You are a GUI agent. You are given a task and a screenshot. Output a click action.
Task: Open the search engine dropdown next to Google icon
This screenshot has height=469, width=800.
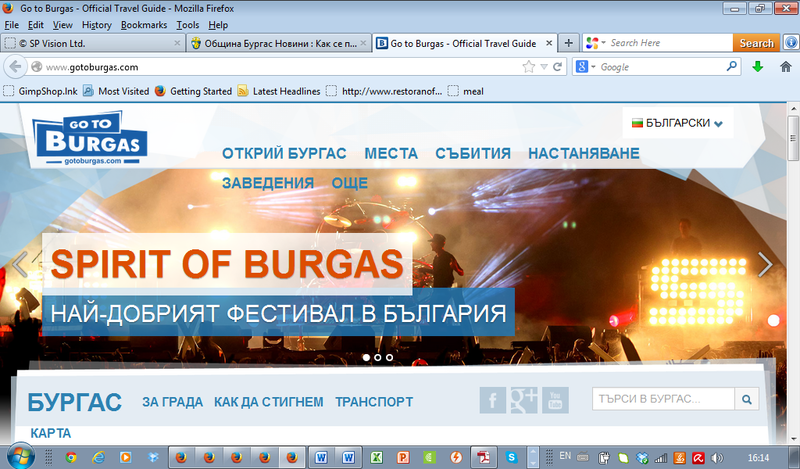click(593, 67)
